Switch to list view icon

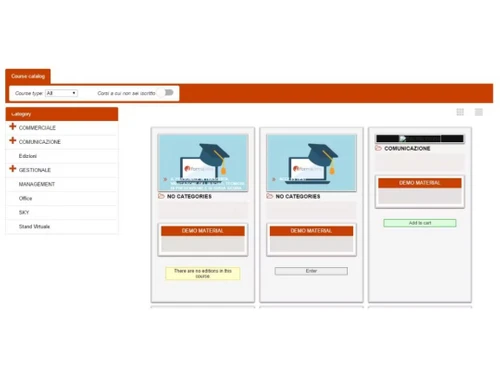pyautogui.click(x=479, y=112)
